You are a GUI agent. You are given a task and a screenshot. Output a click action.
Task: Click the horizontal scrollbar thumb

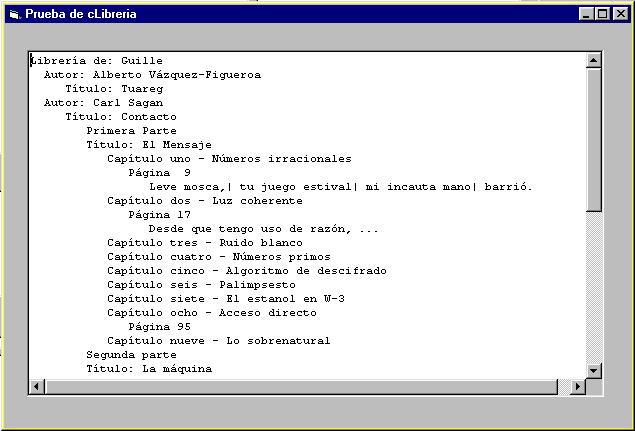[x=301, y=387]
